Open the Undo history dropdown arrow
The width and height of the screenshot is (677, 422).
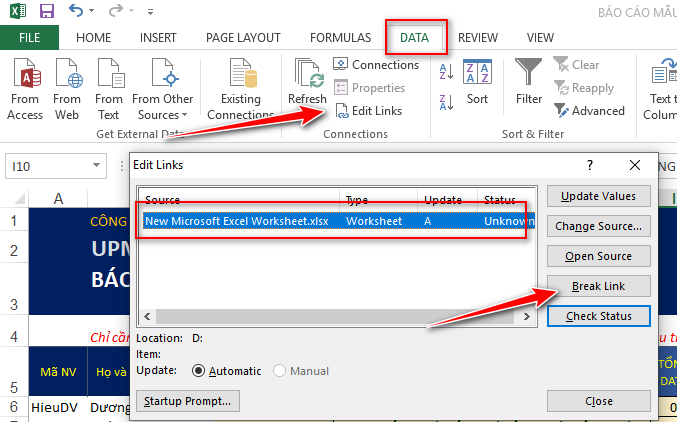pos(92,10)
